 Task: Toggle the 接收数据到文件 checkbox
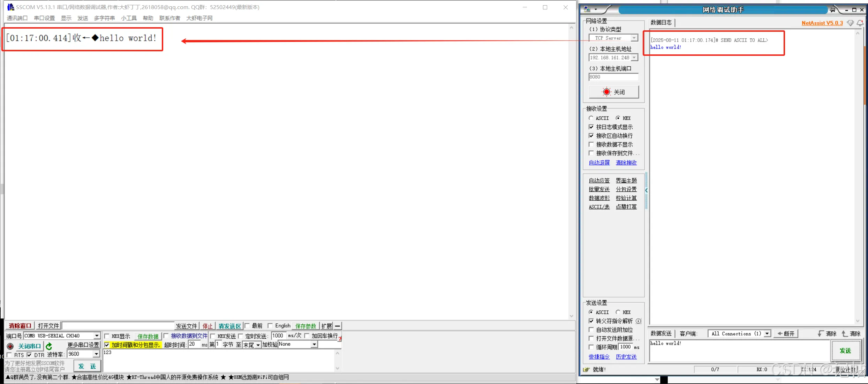tap(166, 336)
